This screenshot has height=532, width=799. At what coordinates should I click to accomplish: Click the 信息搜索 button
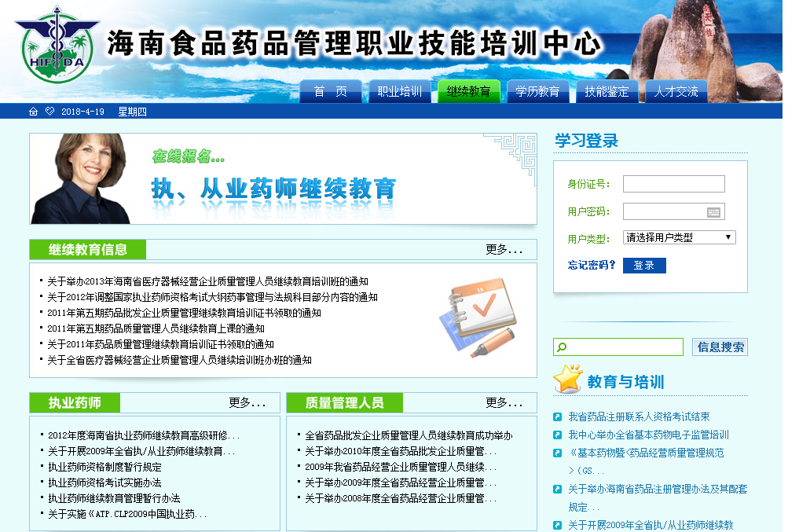click(720, 347)
